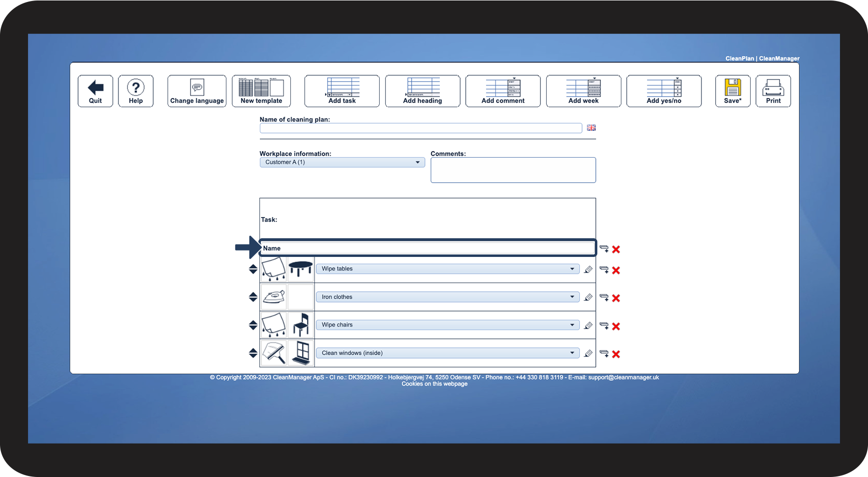
Task: Open the Wipe tables task dropdown
Action: click(x=448, y=269)
